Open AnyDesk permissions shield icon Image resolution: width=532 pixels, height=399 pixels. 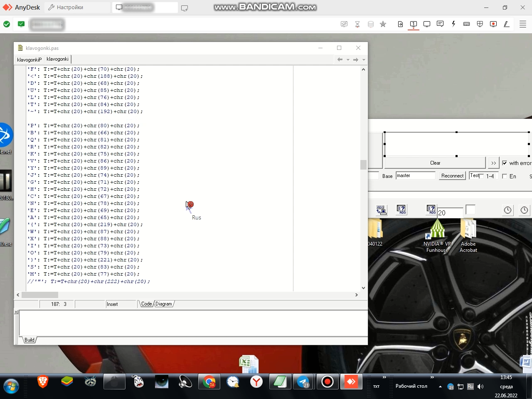(480, 24)
